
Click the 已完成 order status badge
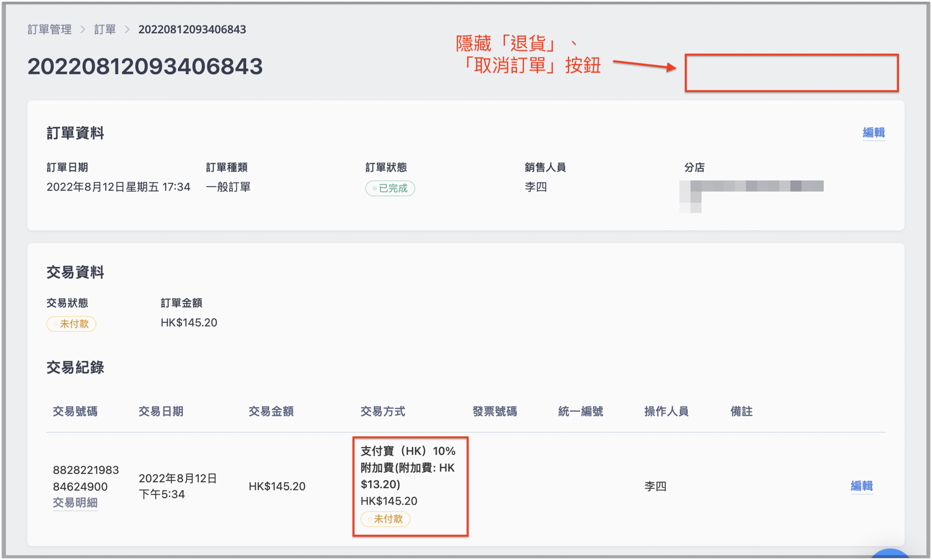click(x=390, y=188)
